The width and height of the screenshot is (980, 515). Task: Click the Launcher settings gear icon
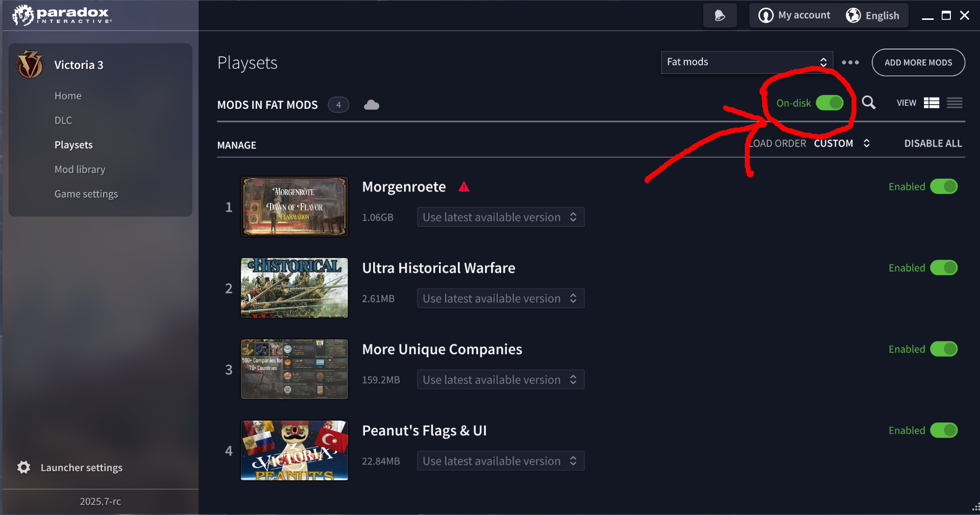[x=23, y=467]
